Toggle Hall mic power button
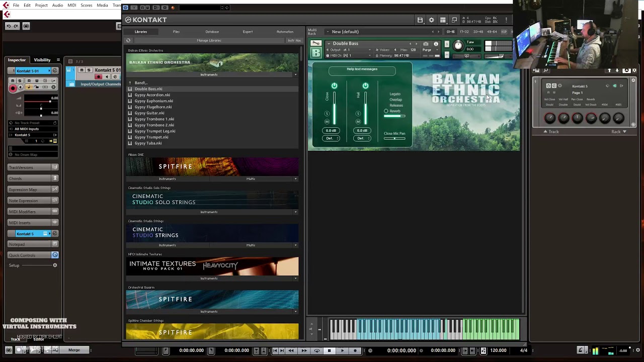Viewport: 644px width, 362px height. [x=365, y=86]
